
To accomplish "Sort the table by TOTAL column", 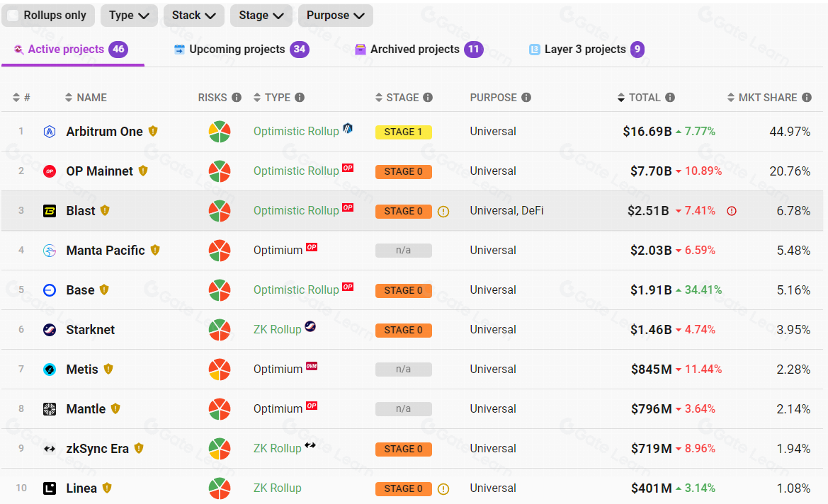I will [644, 98].
